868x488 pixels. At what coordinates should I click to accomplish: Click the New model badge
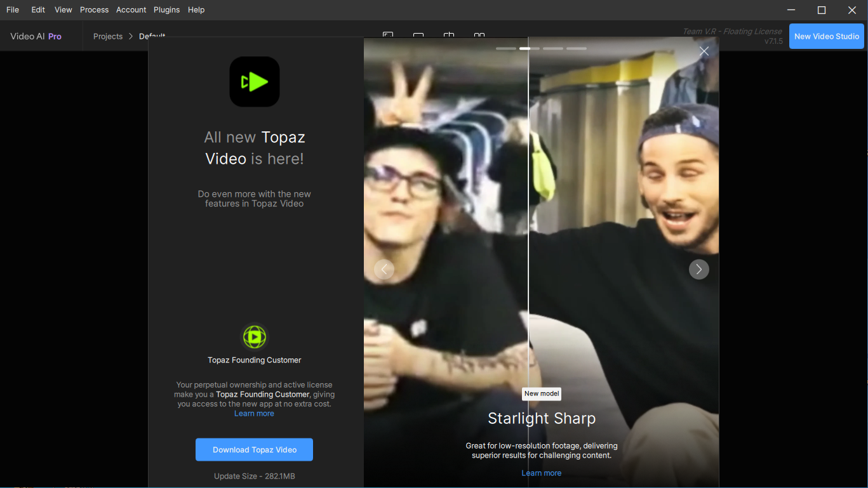click(x=541, y=393)
